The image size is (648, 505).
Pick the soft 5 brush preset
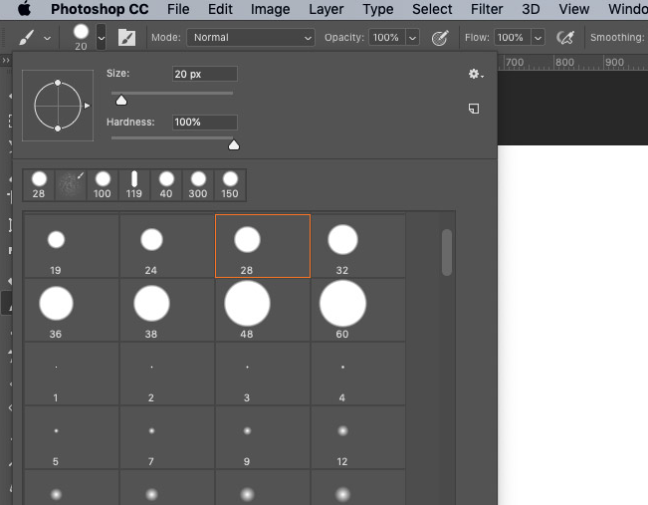point(72,438)
